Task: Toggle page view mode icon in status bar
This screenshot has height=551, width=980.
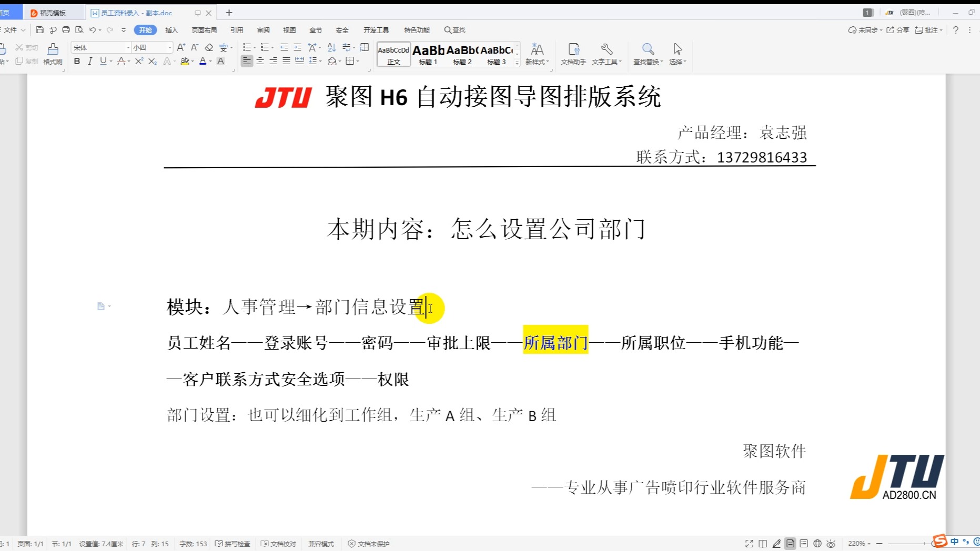Action: pos(790,544)
